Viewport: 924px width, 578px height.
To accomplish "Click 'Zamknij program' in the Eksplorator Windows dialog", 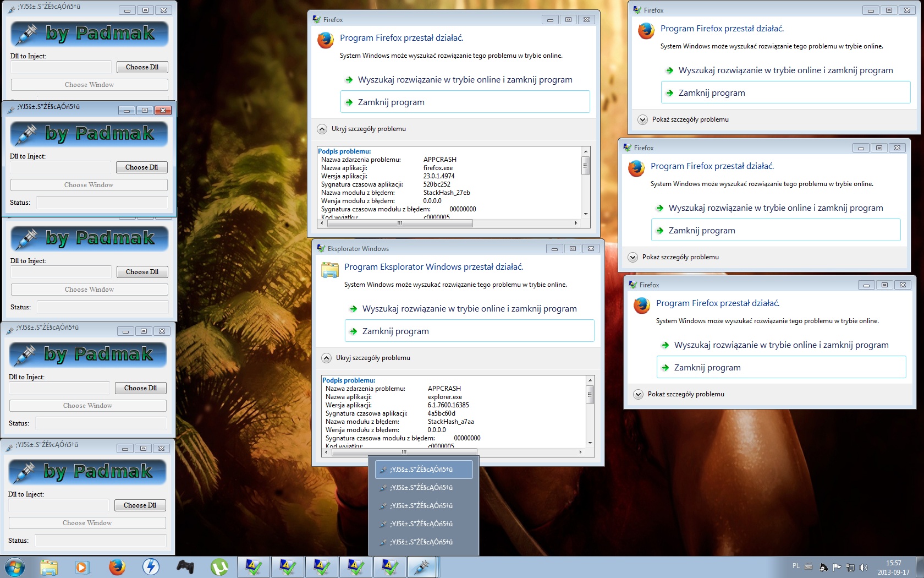I will pyautogui.click(x=470, y=331).
